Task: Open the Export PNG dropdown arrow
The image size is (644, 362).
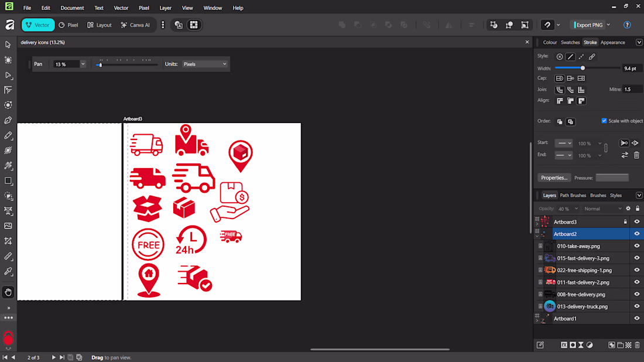Action: point(608,25)
